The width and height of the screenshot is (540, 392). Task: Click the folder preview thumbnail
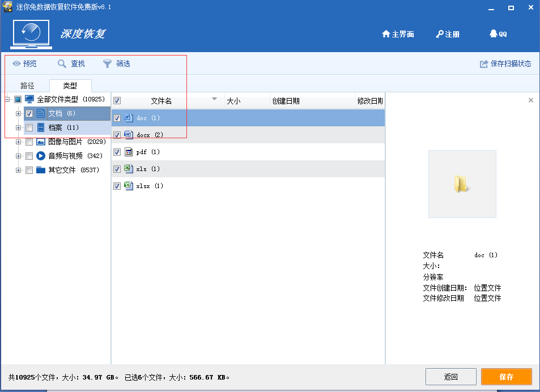click(462, 184)
